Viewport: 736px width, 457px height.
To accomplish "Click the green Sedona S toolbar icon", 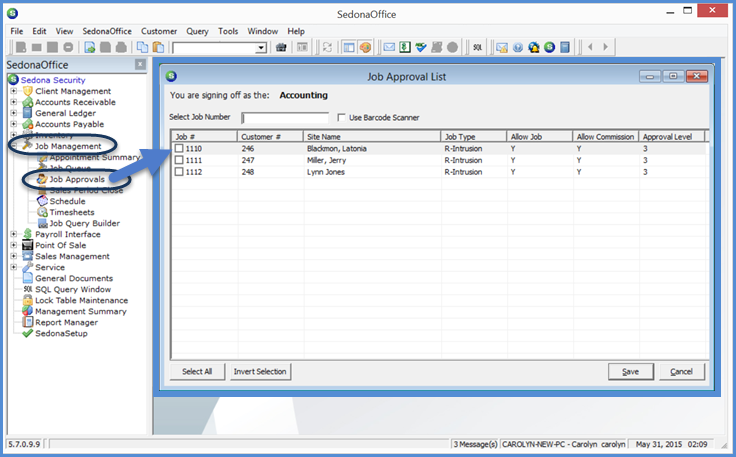I will [549, 47].
